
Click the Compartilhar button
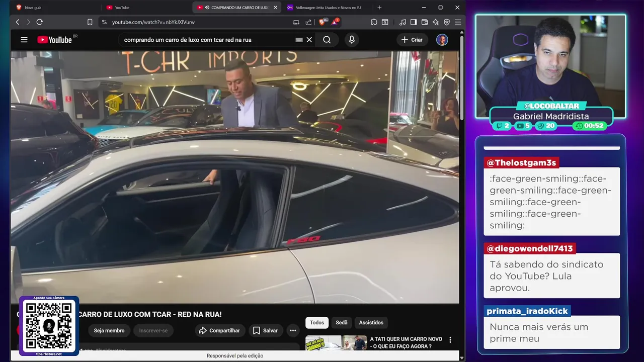click(219, 330)
